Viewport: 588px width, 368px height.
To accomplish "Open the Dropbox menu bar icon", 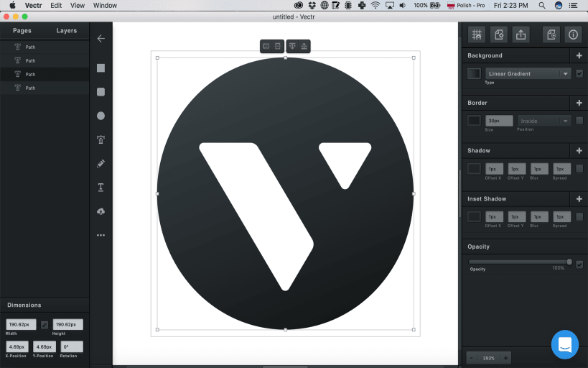I will pos(312,5).
